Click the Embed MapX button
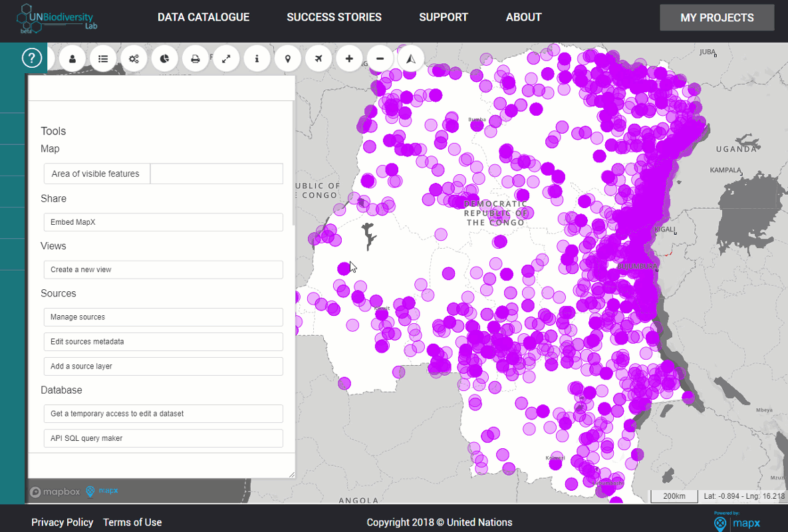 [x=164, y=222]
